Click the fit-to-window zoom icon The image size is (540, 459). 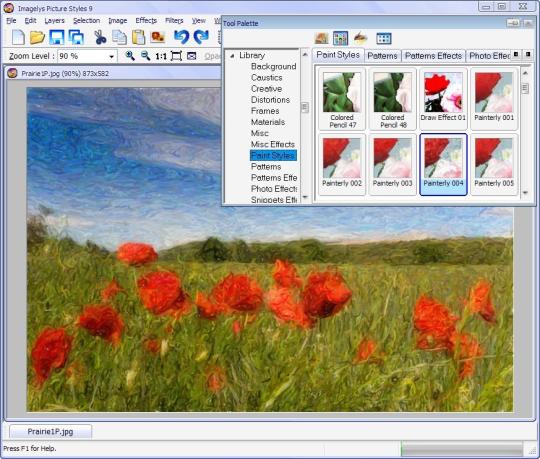point(176,56)
